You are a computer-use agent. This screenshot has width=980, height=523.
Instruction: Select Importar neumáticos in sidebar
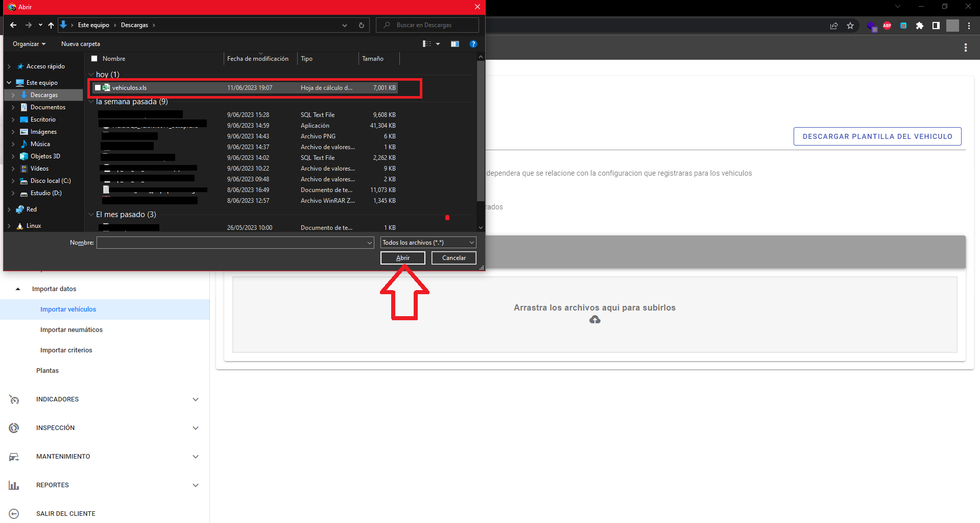pos(71,330)
